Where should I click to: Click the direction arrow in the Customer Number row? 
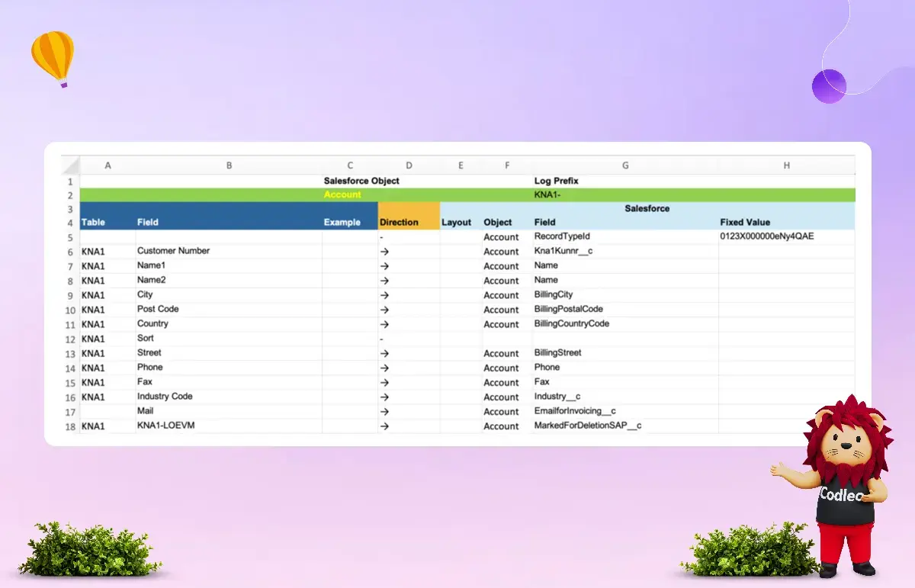click(x=384, y=252)
